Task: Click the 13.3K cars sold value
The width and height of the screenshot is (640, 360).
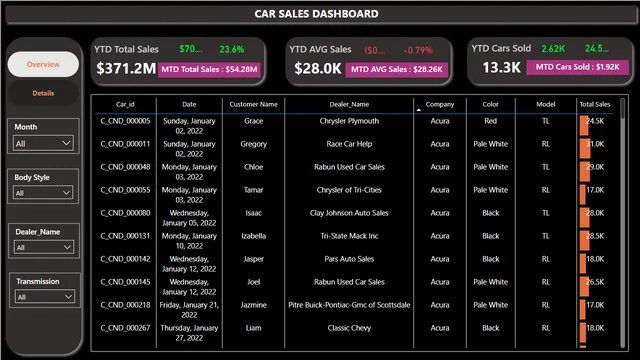Action: tap(501, 67)
